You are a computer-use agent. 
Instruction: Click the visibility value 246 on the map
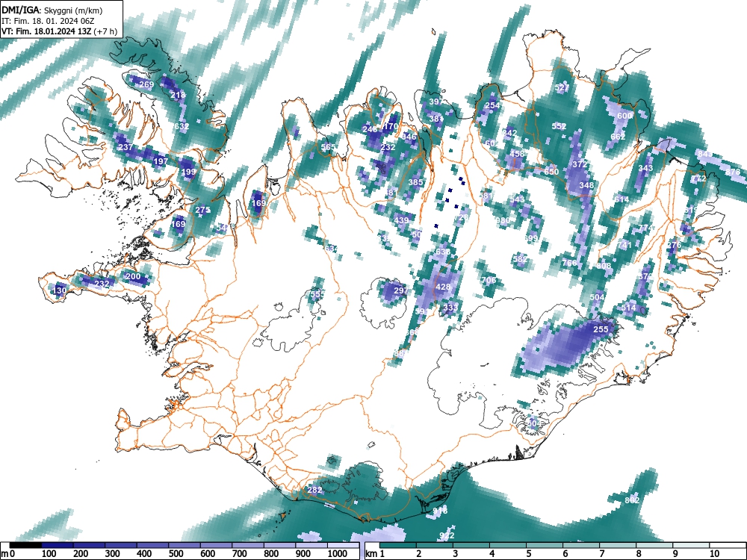pyautogui.click(x=370, y=129)
